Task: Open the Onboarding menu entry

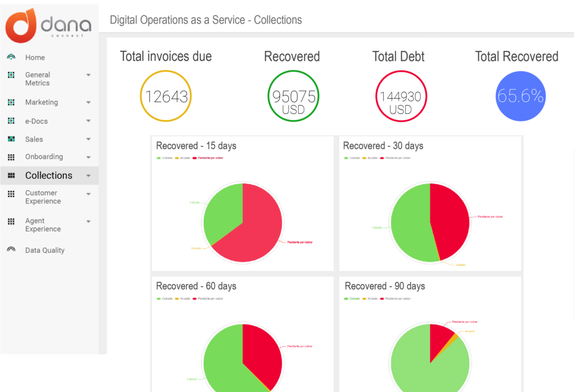Action: (x=44, y=157)
